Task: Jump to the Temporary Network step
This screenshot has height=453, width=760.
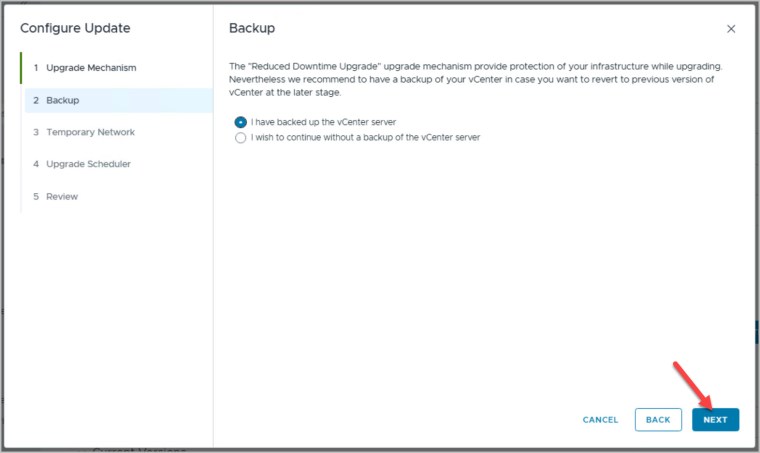Action: pyautogui.click(x=90, y=132)
